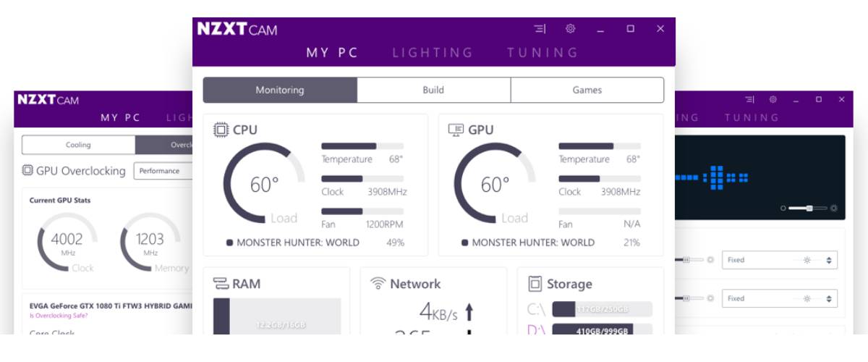868x362 pixels.
Task: Click the 4002 MHz Clock gauge
Action: (x=67, y=243)
